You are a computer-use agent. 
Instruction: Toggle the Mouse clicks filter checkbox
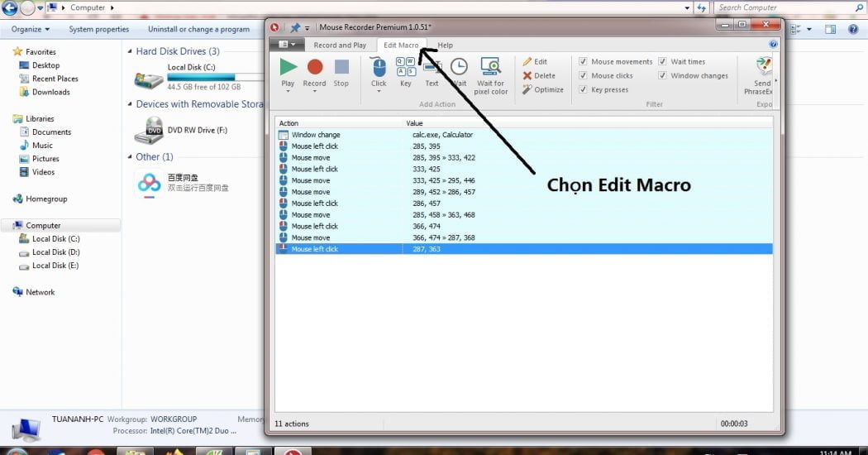point(583,75)
